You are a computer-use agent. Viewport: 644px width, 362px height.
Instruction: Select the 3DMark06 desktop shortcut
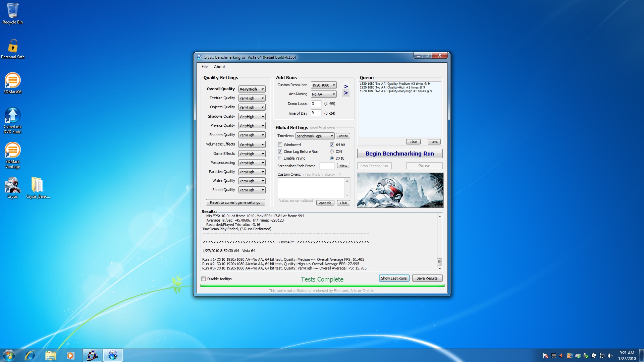click(12, 83)
